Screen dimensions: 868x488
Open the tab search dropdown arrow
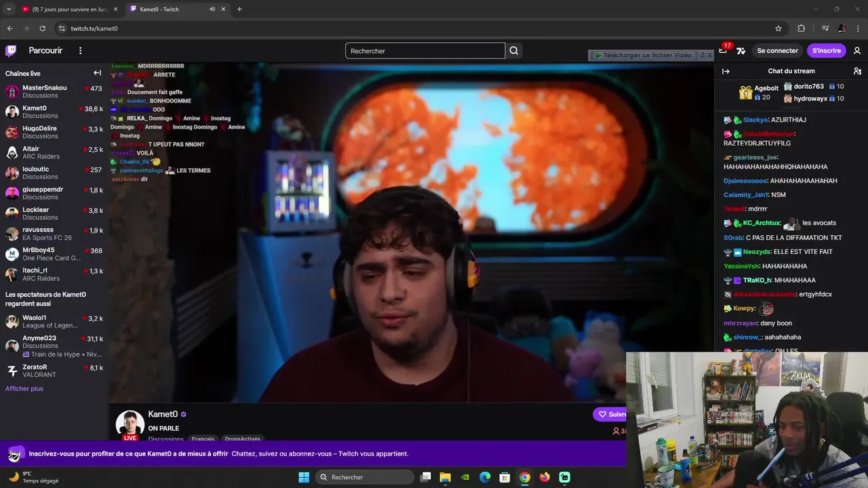[x=8, y=9]
